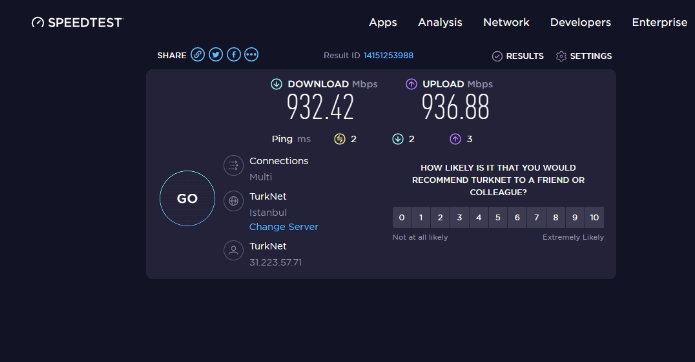The height and width of the screenshot is (362, 695).
Task: Start a new test with GO button
Action: tap(187, 198)
